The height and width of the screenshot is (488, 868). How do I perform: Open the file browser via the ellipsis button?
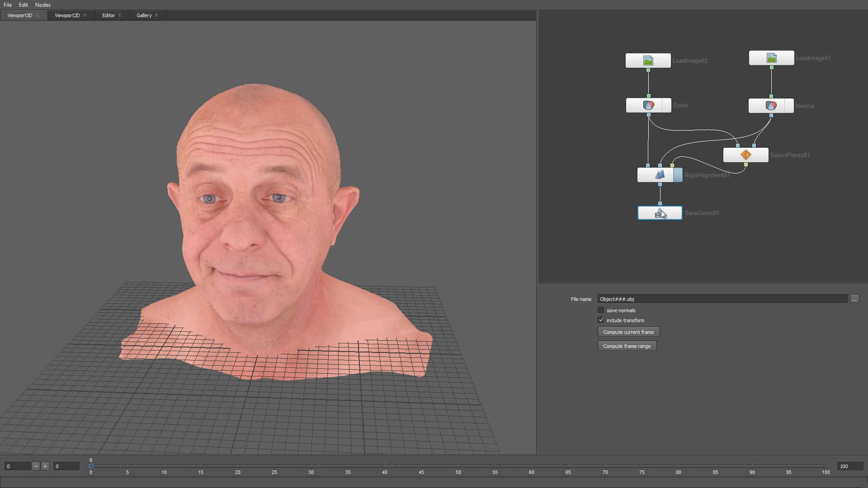point(854,299)
